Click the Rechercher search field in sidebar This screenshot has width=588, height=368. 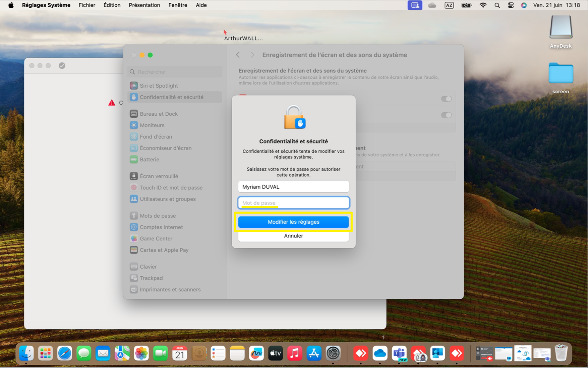tap(175, 72)
